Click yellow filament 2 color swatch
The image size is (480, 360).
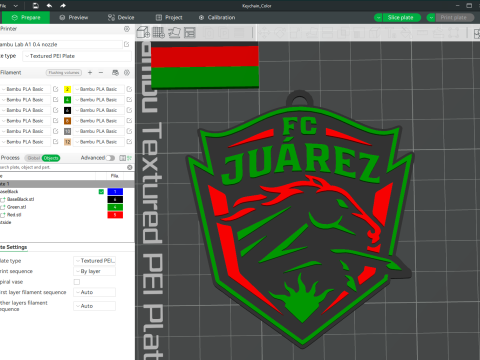click(x=67, y=89)
